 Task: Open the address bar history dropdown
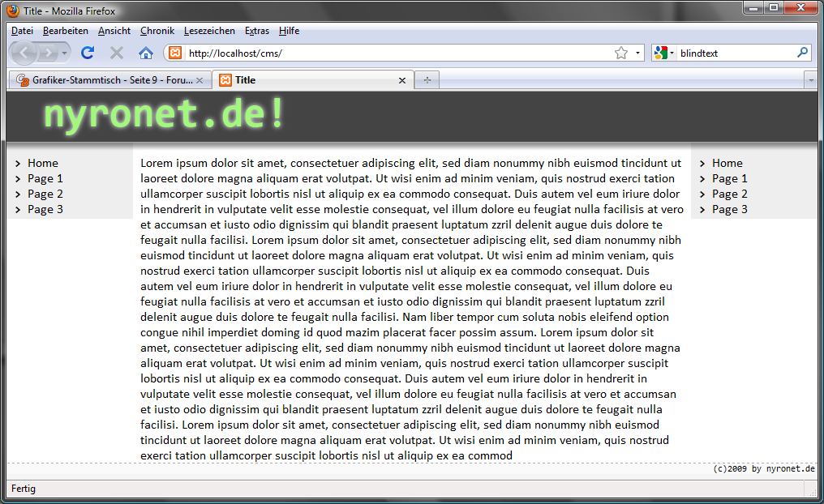(x=637, y=53)
